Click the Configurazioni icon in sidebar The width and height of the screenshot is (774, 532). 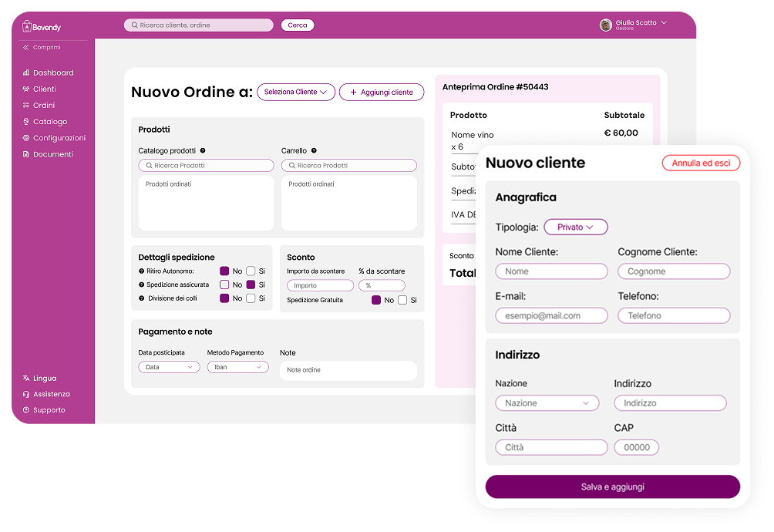tap(25, 138)
